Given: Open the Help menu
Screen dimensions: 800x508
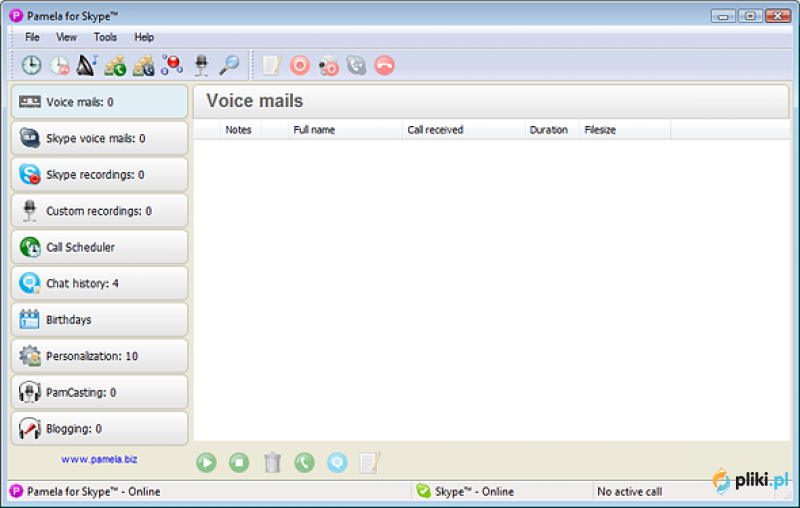Looking at the screenshot, I should tap(144, 37).
